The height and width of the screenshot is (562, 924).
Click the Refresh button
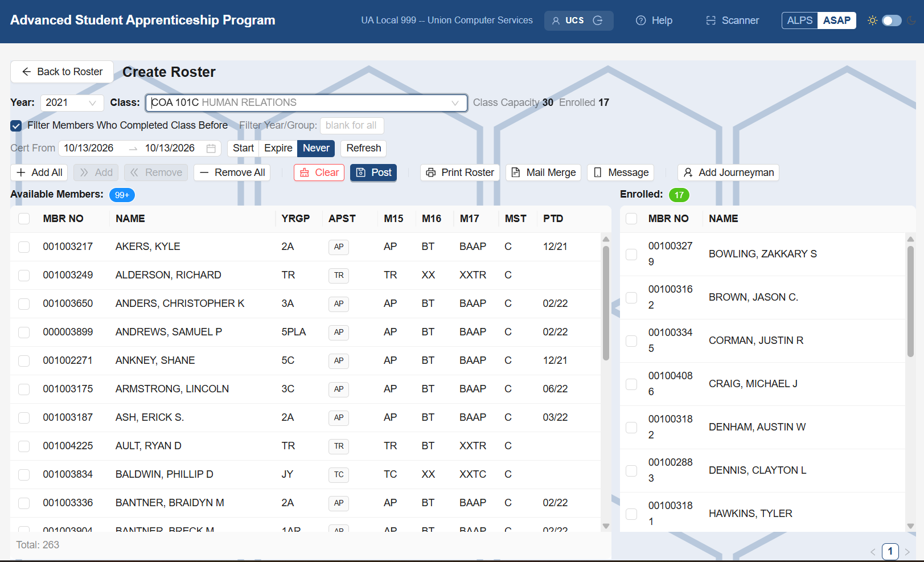(364, 148)
